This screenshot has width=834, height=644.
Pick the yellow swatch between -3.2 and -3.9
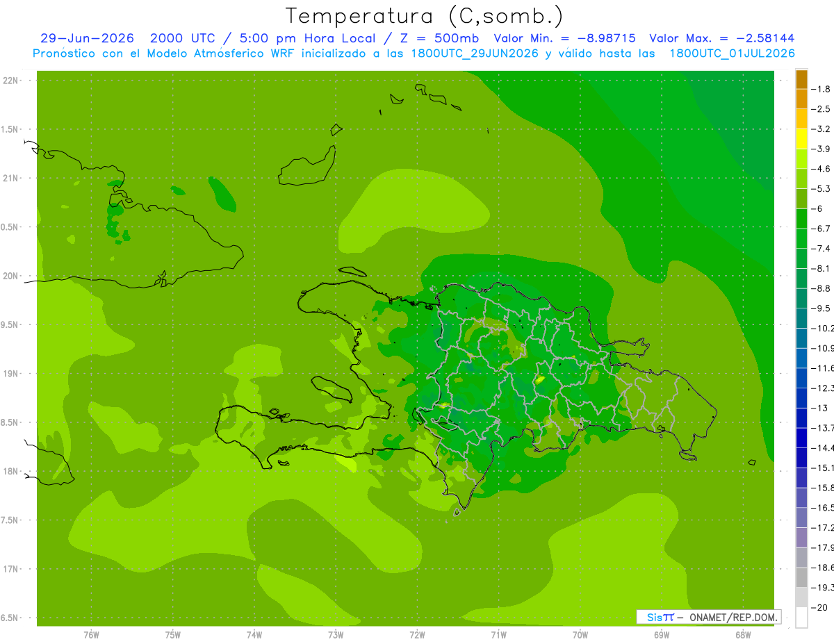click(801, 139)
